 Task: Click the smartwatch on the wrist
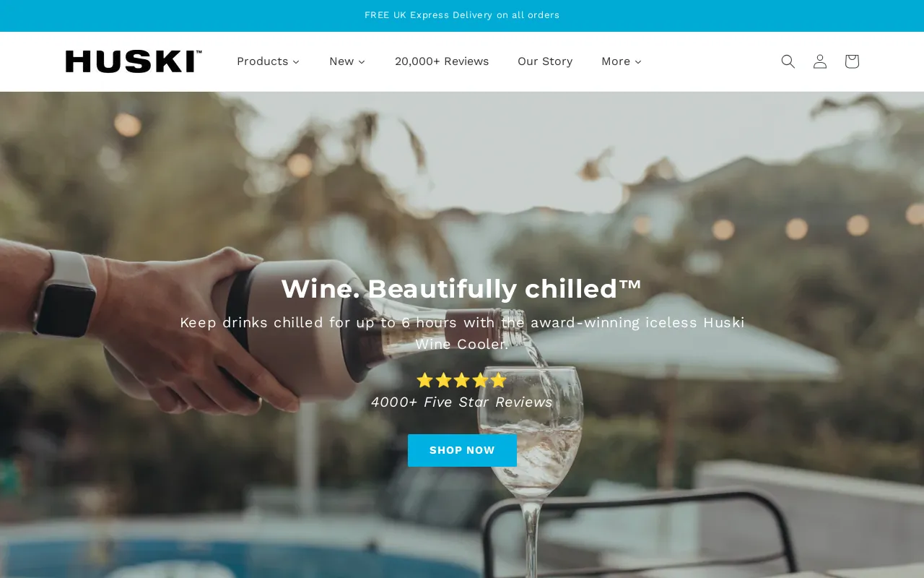coord(65,294)
